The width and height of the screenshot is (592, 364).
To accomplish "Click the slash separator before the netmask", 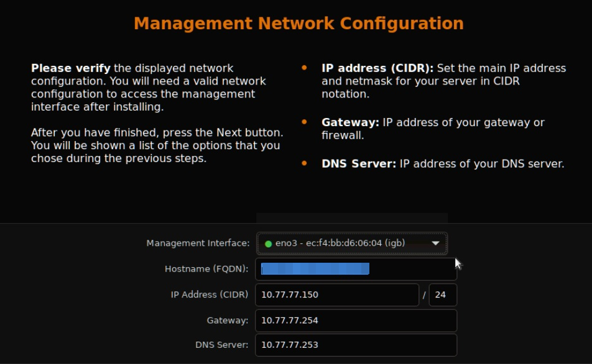I will tap(424, 296).
